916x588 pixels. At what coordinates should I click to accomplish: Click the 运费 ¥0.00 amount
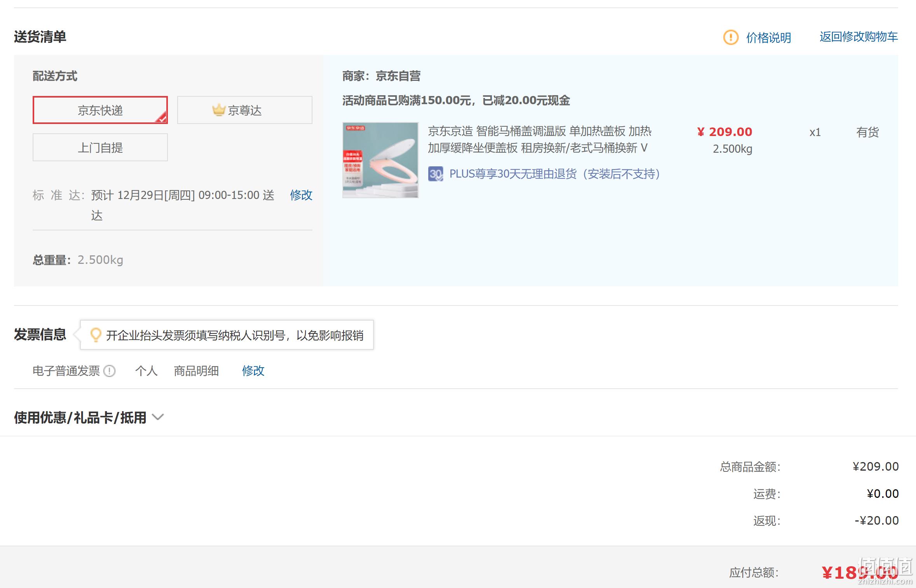click(x=883, y=494)
